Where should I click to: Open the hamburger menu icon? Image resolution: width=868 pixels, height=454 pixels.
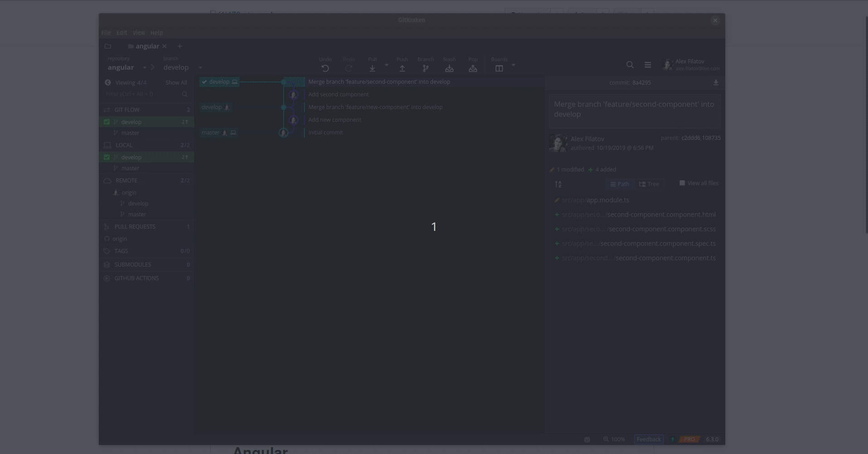[x=648, y=65]
